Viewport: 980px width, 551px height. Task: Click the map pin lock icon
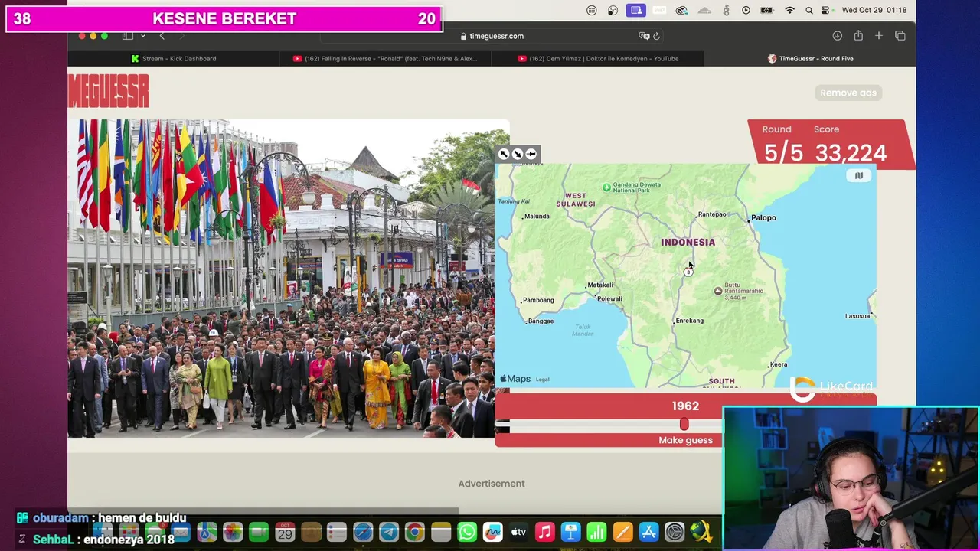(531, 155)
